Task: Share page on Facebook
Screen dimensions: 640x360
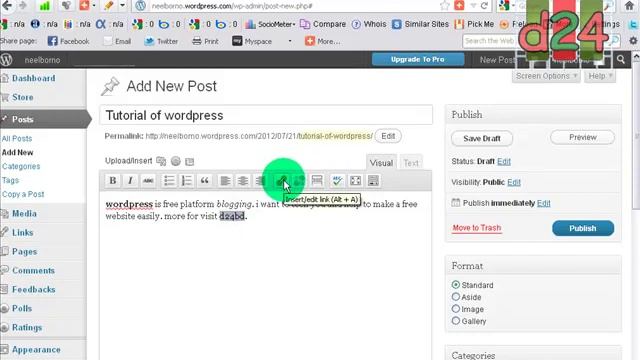Action: tap(68, 41)
